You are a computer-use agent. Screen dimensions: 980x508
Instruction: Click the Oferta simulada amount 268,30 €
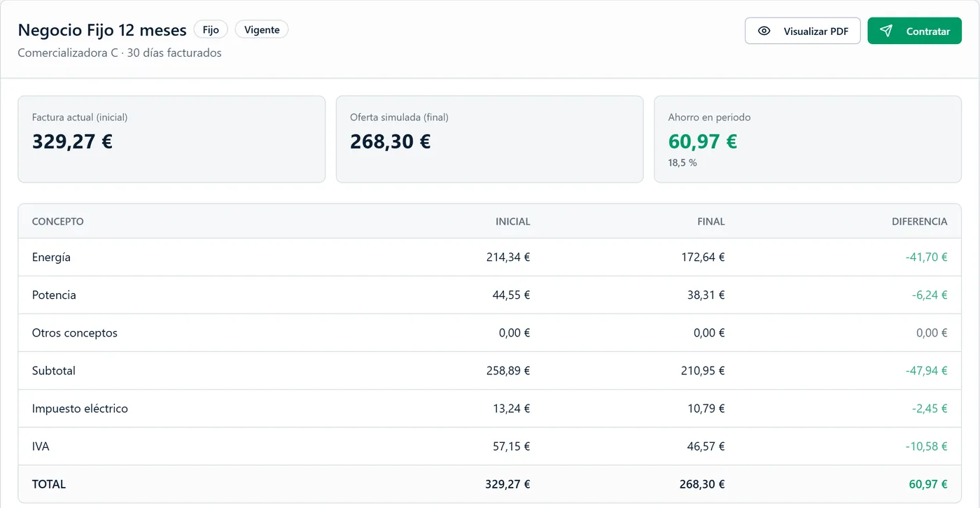coord(391,141)
